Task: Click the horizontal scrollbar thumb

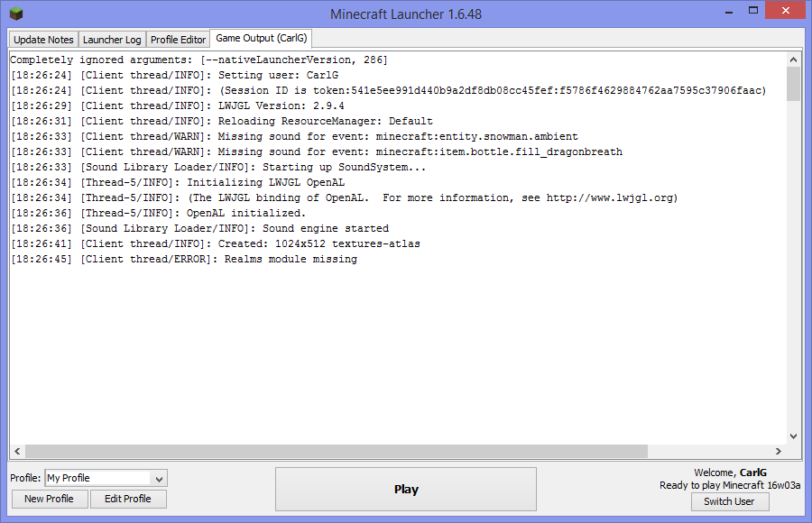Action: (x=337, y=451)
